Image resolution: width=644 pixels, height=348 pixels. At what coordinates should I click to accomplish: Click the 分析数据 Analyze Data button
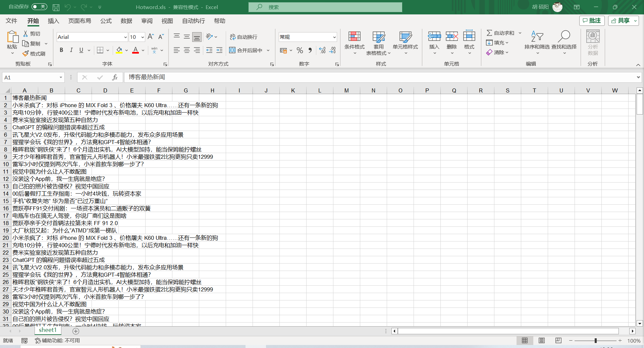coord(593,43)
